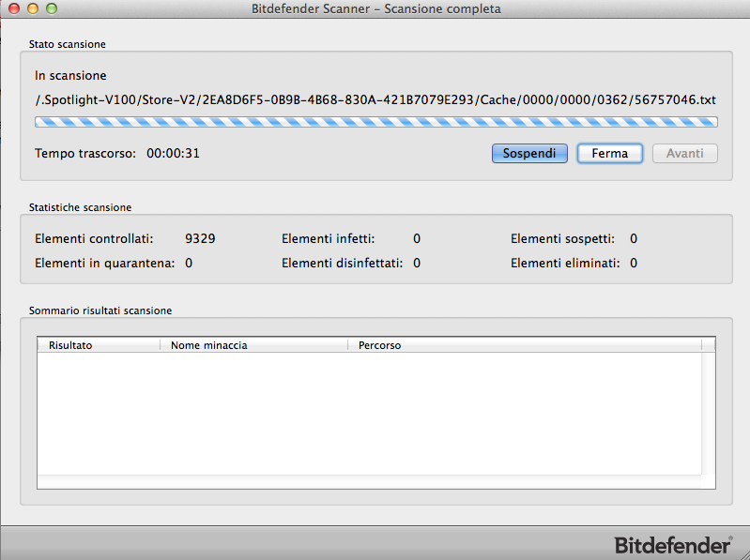The image size is (750, 560).
Task: Click the checked items count 9329
Action: coord(200,238)
